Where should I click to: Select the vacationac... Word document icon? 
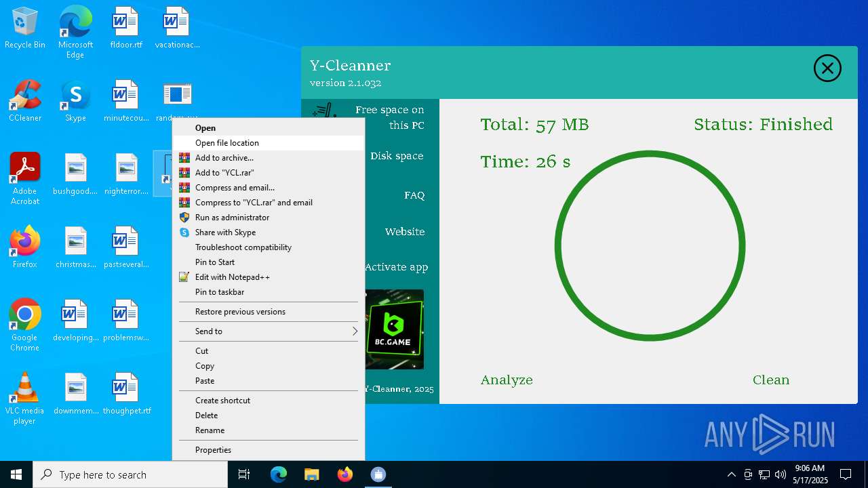coord(177,28)
